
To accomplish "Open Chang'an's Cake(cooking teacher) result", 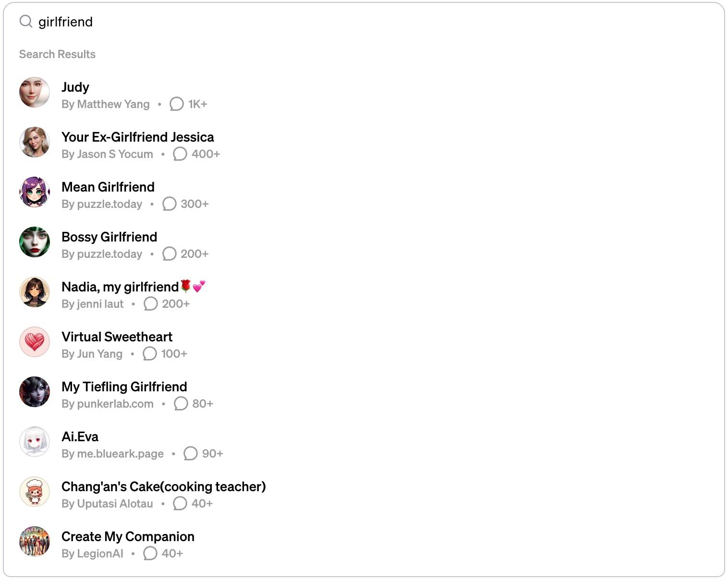I will click(x=364, y=495).
